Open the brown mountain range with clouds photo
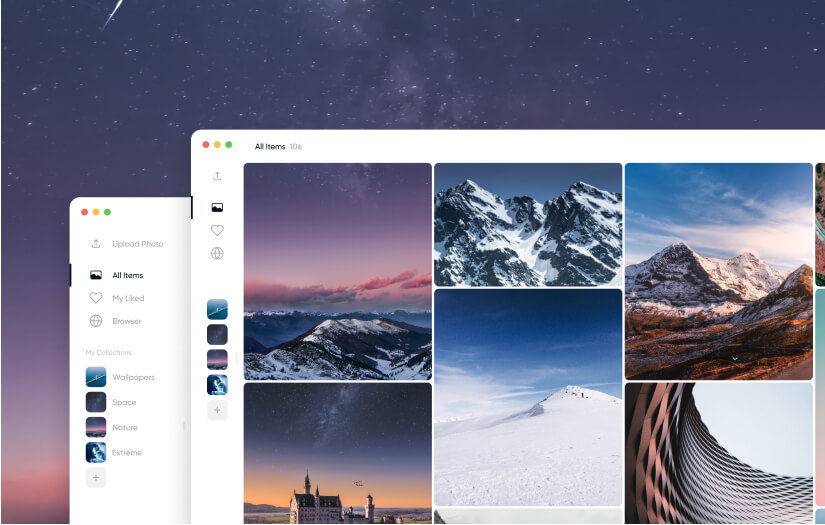This screenshot has width=825, height=525. pyautogui.click(x=719, y=271)
